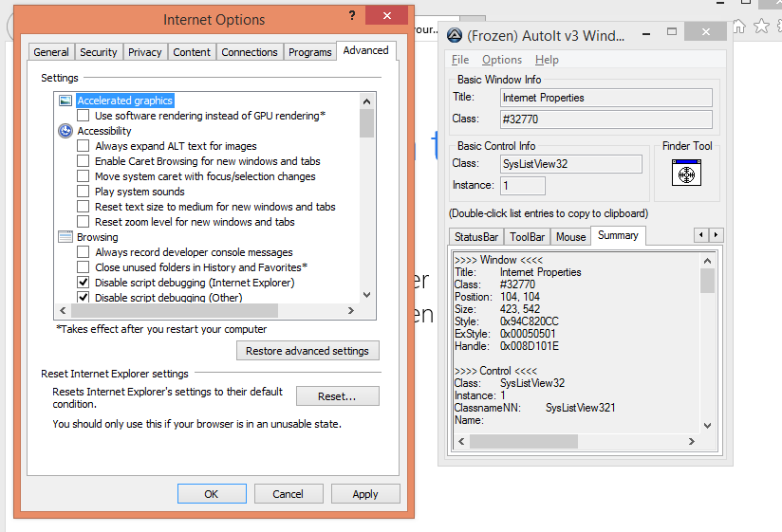Check Play system sounds
The width and height of the screenshot is (782, 532).
click(x=84, y=192)
